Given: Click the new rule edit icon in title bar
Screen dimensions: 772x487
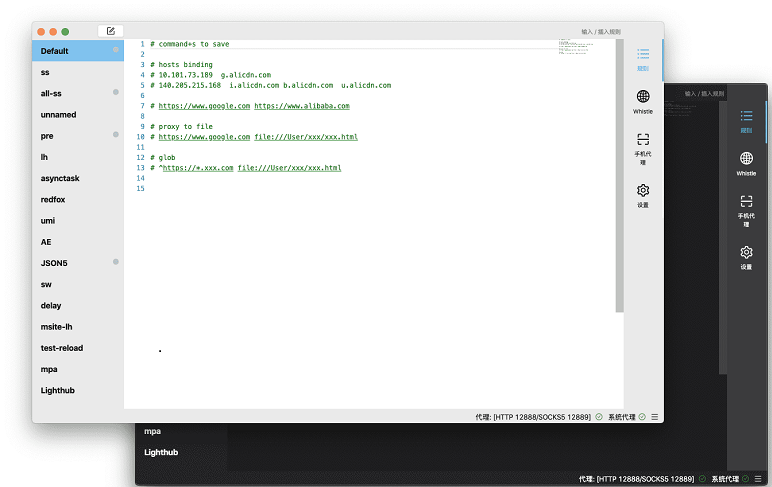Looking at the screenshot, I should pos(110,31).
